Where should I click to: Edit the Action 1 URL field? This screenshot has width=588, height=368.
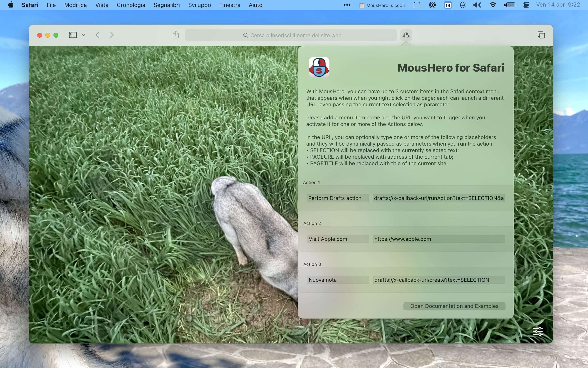pos(439,198)
